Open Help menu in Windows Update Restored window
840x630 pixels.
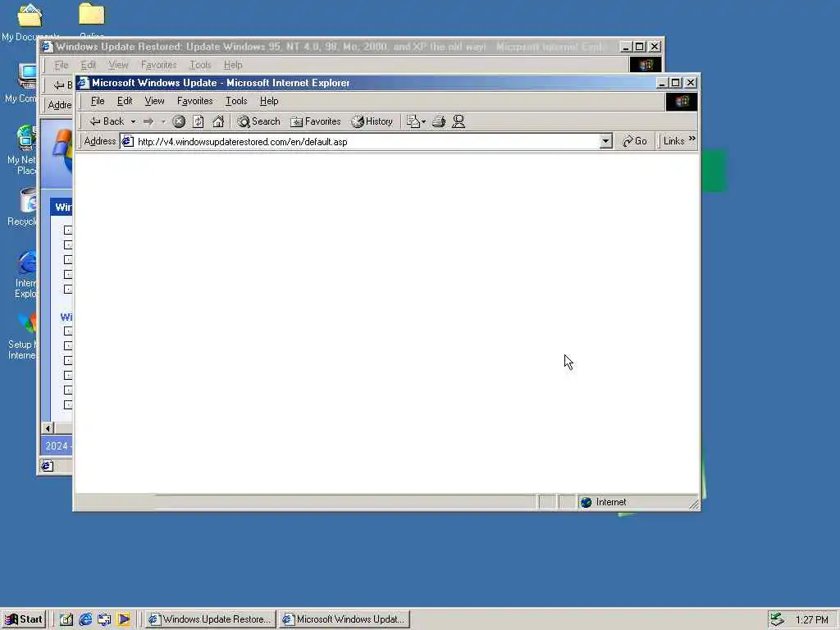pos(233,65)
